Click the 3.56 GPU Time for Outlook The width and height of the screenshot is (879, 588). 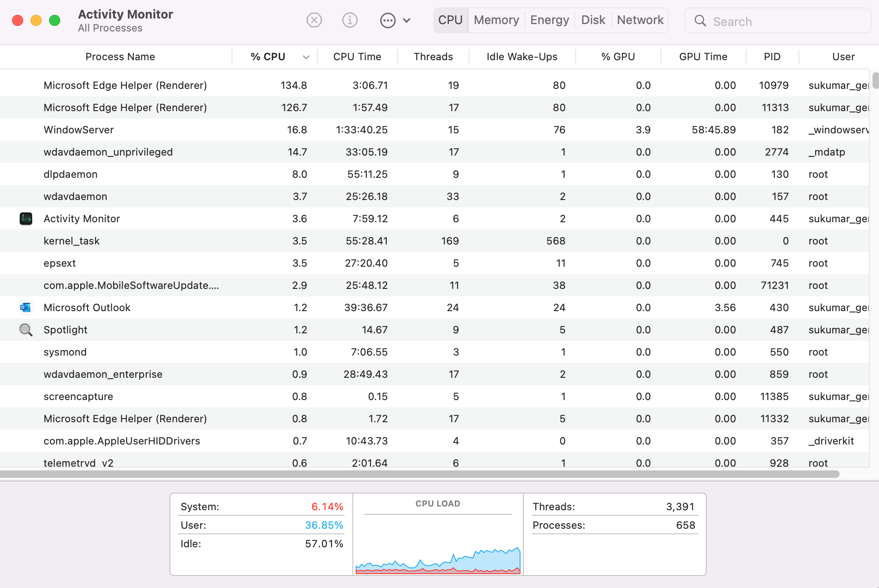(725, 307)
